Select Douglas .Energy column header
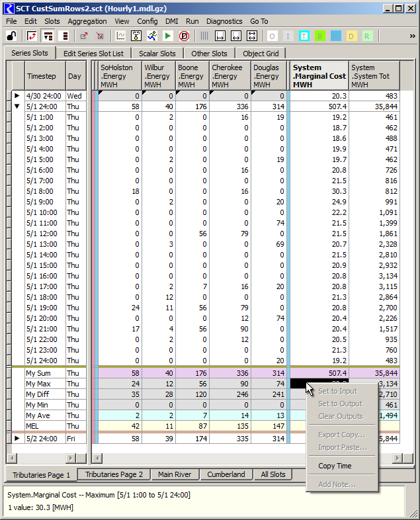This screenshot has height=520, width=420. point(269,75)
